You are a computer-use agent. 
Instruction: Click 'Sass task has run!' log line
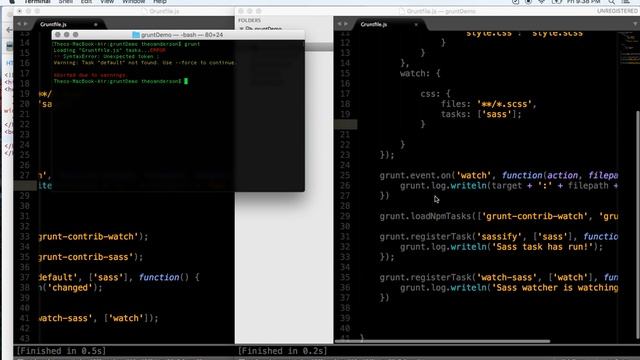(501, 247)
